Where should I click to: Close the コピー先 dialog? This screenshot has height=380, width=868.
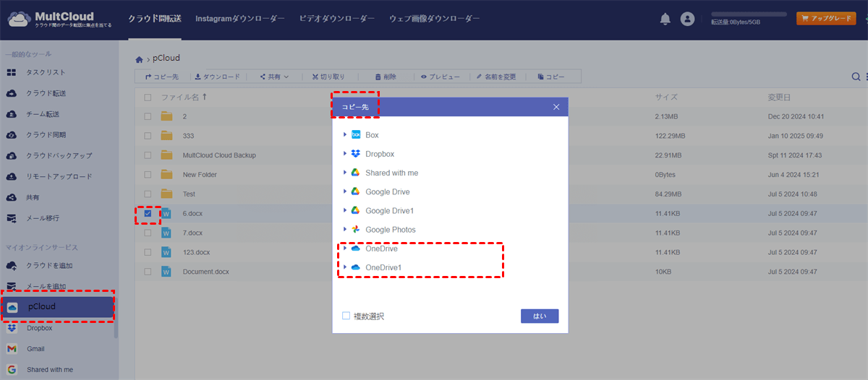coord(556,107)
